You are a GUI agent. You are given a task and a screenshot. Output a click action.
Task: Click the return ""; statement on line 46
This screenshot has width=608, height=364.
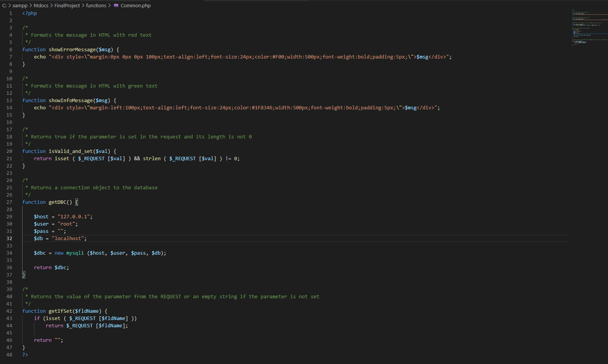click(49, 340)
